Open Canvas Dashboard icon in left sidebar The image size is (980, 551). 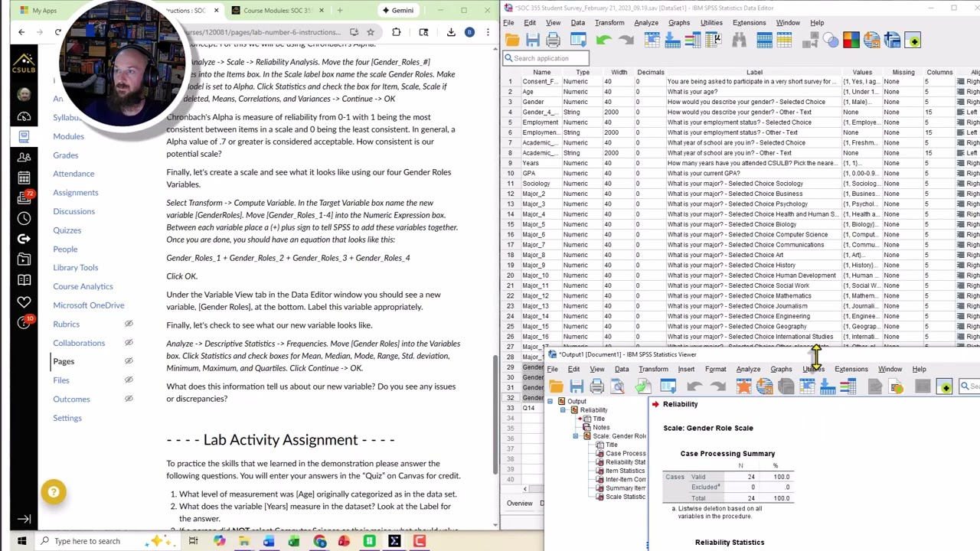point(24,116)
